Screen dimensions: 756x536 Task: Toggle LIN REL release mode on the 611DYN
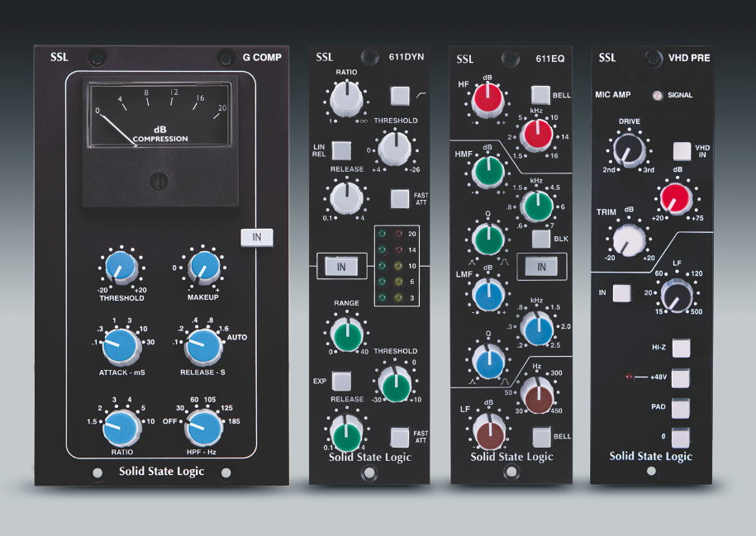342,151
